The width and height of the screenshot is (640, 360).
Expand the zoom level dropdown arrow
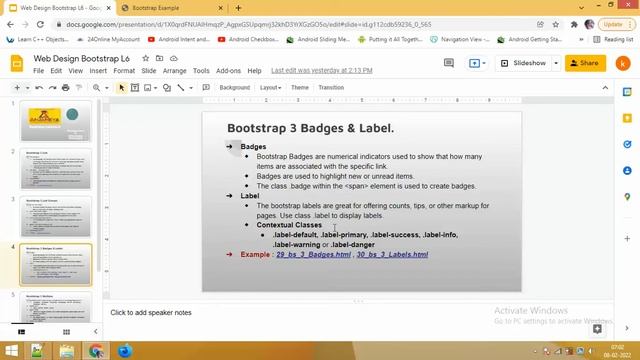(107, 88)
